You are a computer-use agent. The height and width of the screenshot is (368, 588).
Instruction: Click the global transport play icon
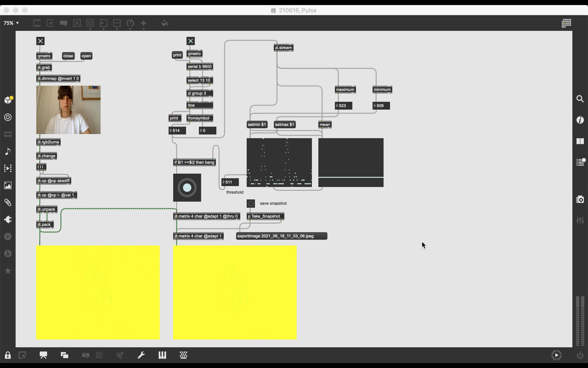point(557,355)
